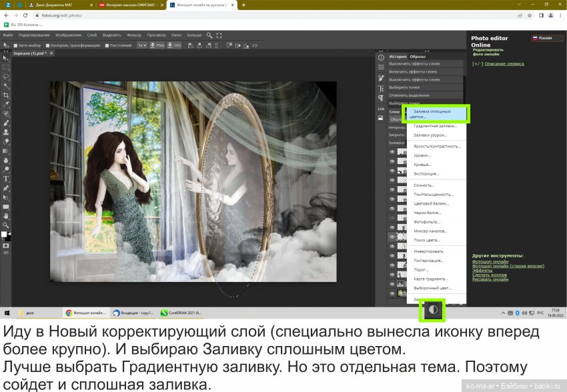The height and width of the screenshot is (392, 567).
Task: Open the zoom level dropdown in options bar
Action: click(x=143, y=45)
